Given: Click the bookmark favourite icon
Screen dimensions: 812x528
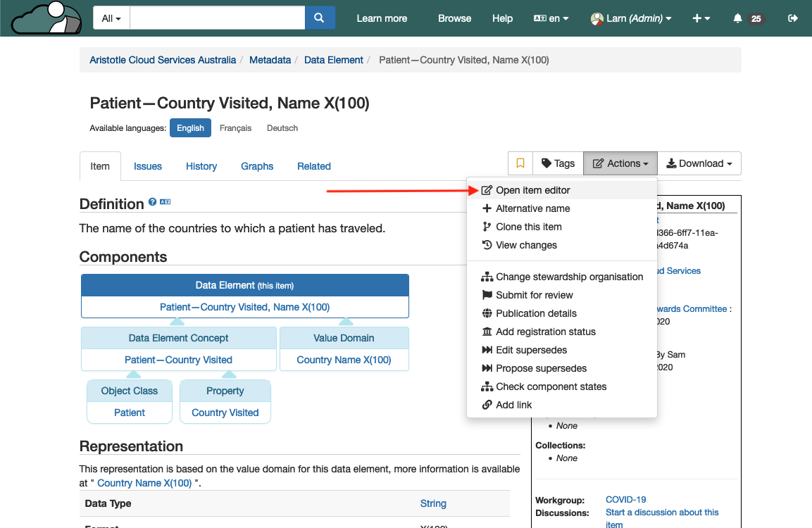Looking at the screenshot, I should pyautogui.click(x=520, y=163).
